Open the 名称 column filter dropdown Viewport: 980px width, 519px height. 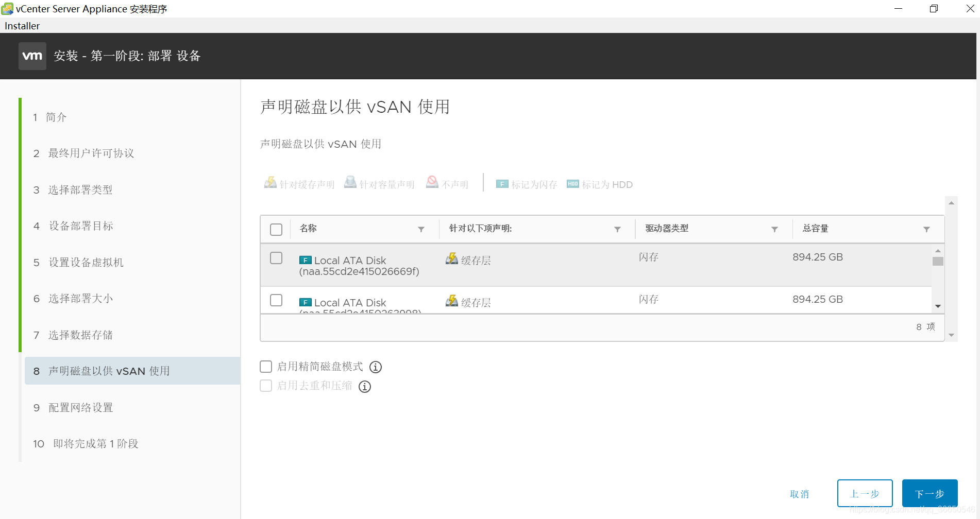point(421,230)
